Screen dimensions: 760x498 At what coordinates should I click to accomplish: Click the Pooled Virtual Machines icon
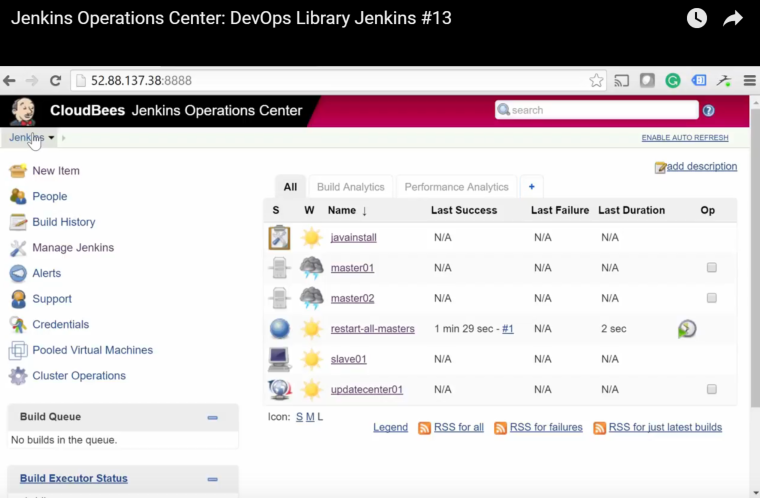17,351
